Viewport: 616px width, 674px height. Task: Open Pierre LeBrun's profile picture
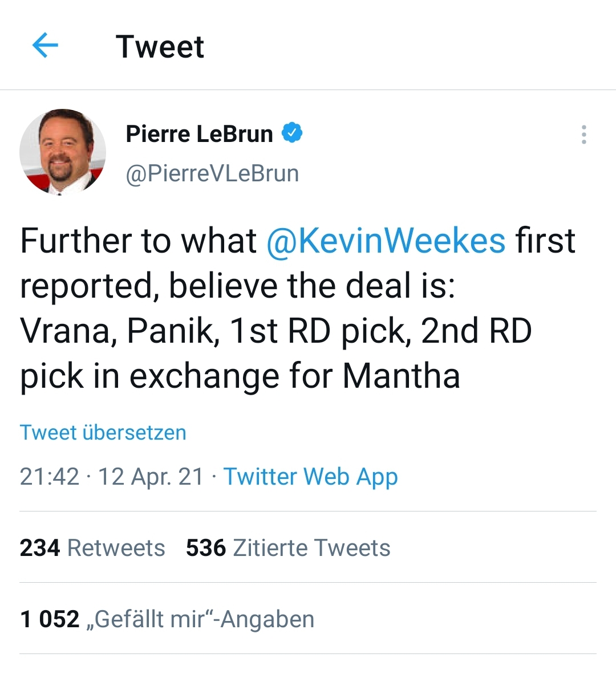click(63, 152)
